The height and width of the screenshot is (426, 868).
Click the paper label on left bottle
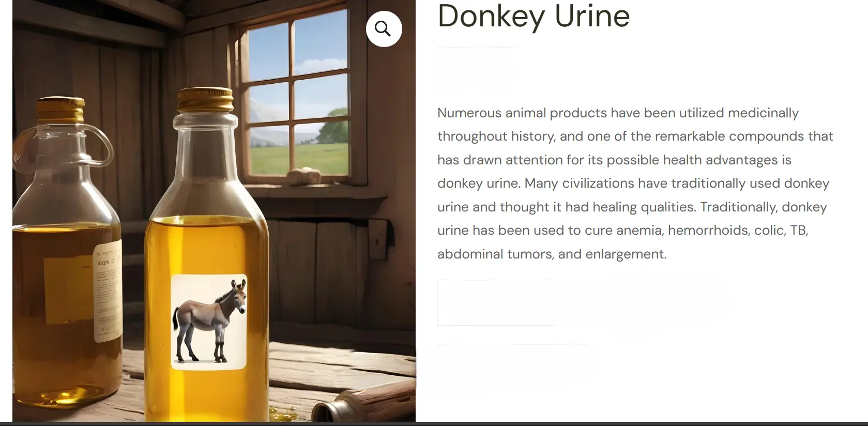pos(107,291)
